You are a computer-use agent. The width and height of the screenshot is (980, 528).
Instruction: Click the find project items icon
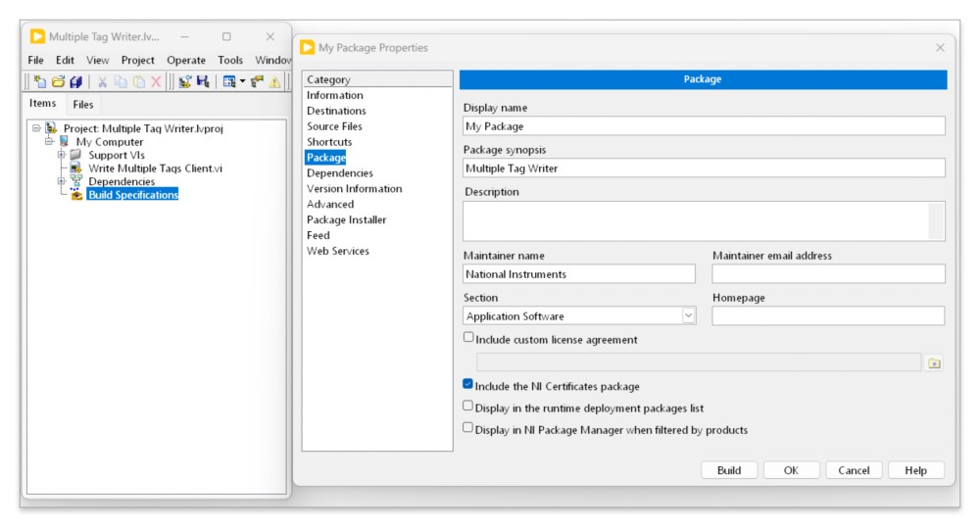tap(257, 81)
